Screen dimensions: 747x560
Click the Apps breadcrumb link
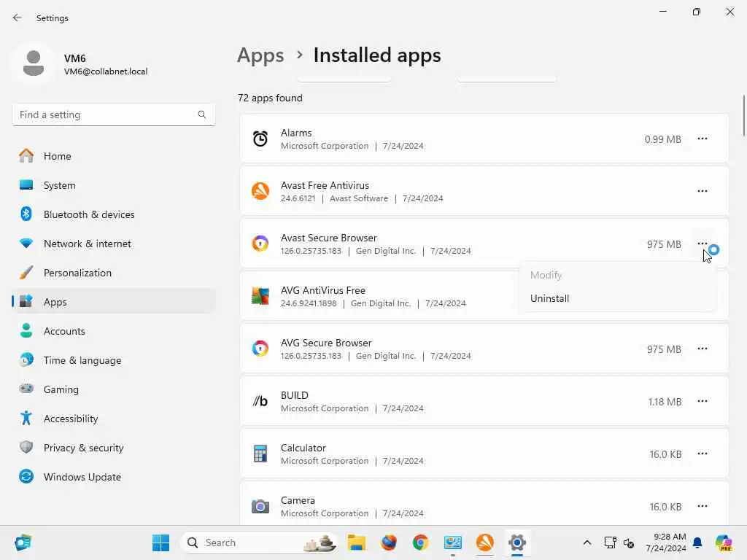tap(260, 55)
